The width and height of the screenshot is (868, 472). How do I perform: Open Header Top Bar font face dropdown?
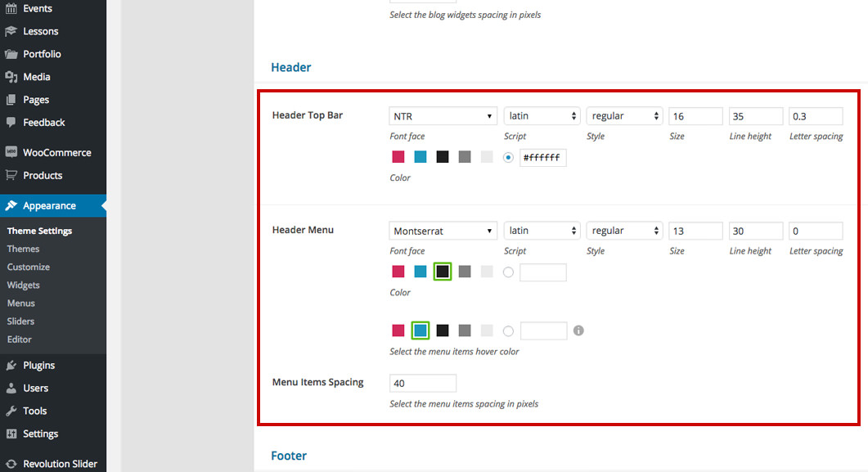click(x=443, y=116)
